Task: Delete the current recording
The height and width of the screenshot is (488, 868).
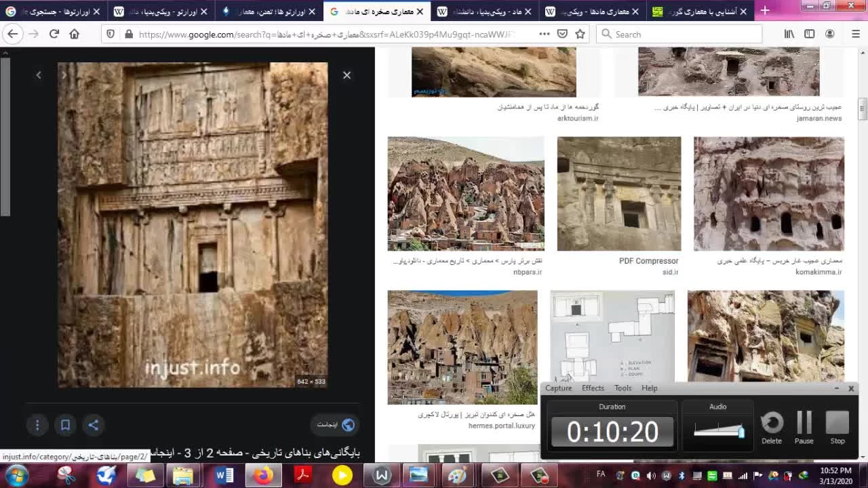Action: coord(772,428)
